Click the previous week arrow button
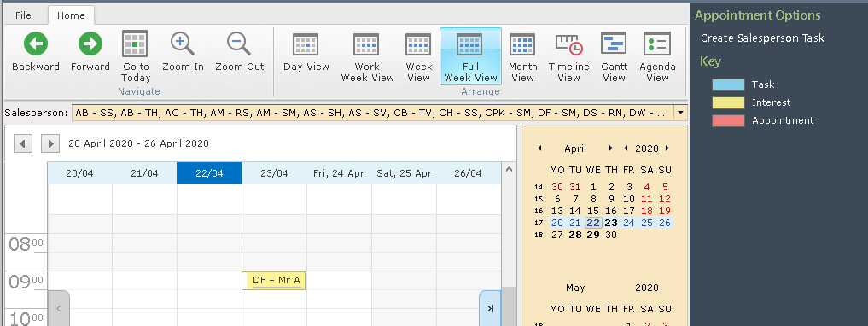This screenshot has height=326, width=868. click(23, 144)
